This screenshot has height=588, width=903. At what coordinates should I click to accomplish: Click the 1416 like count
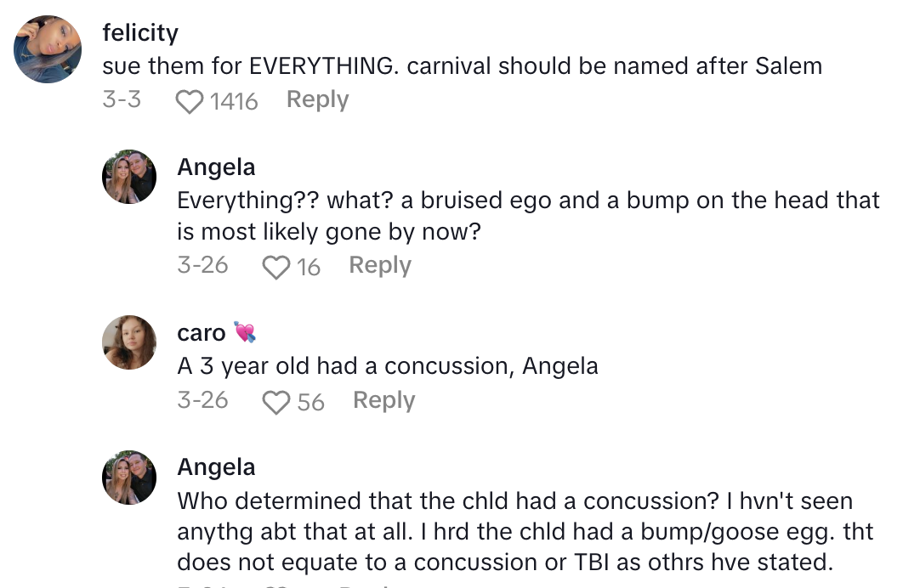(234, 102)
